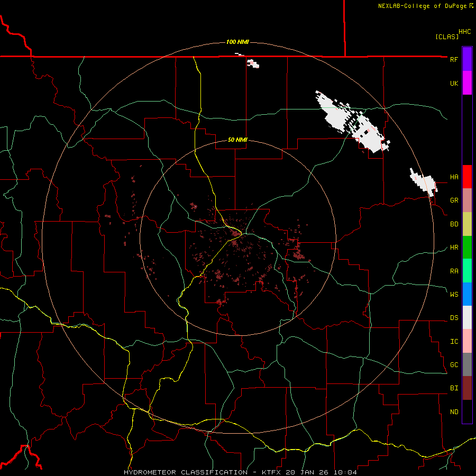The height and width of the screenshot is (476, 476).
Task: Click the GR legend color swatch
Action: tap(467, 200)
